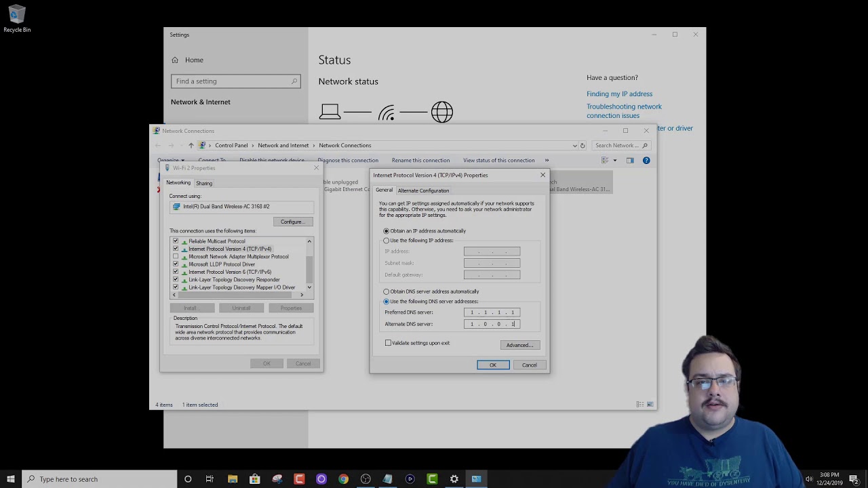Click the Preferred DNS server field
This screenshot has width=868, height=488.
point(492,312)
